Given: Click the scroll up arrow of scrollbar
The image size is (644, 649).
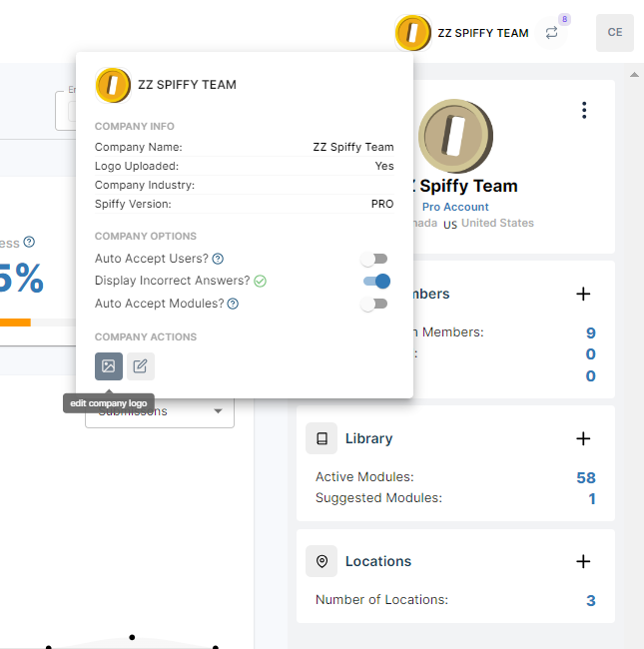Looking at the screenshot, I should [x=634, y=75].
